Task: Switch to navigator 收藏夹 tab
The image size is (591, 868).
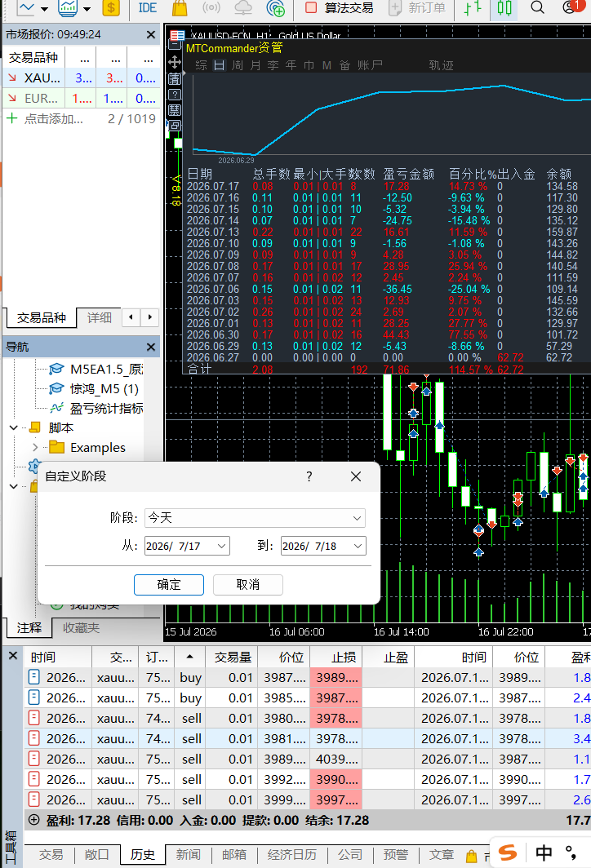Action: 81,628
